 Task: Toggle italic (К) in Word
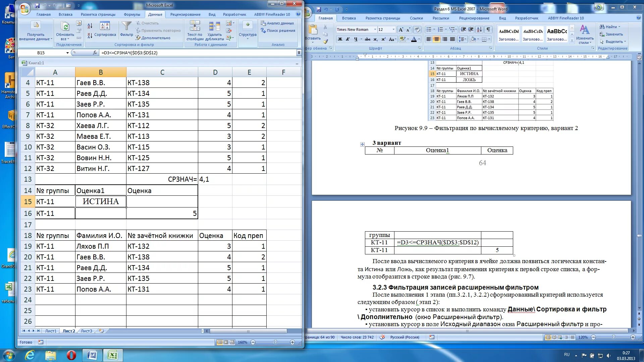click(348, 39)
